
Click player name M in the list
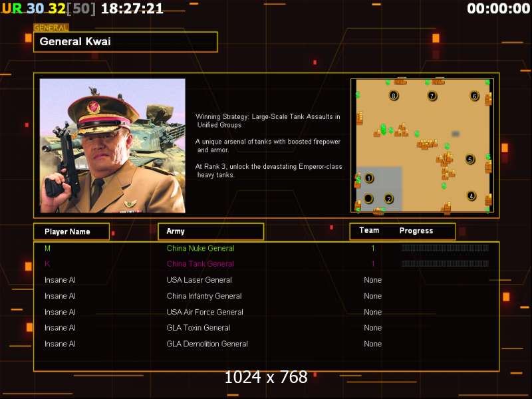[47, 248]
